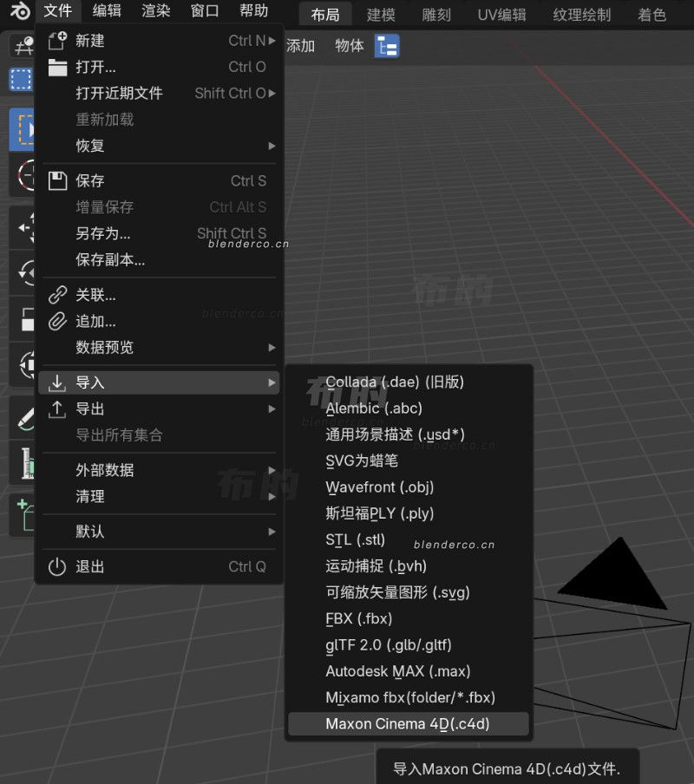Select the Annotate pencil tool
Screen dimensions: 694x784
23,418
